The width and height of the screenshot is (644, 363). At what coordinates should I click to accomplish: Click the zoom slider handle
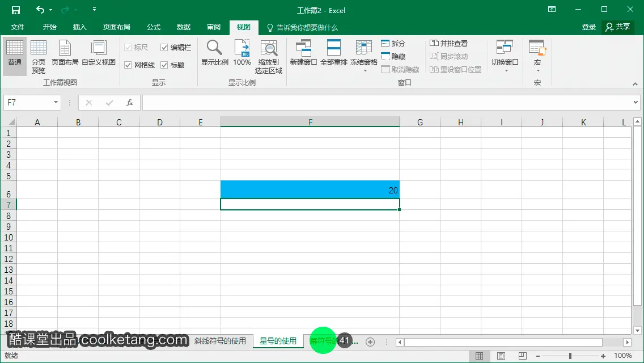570,356
